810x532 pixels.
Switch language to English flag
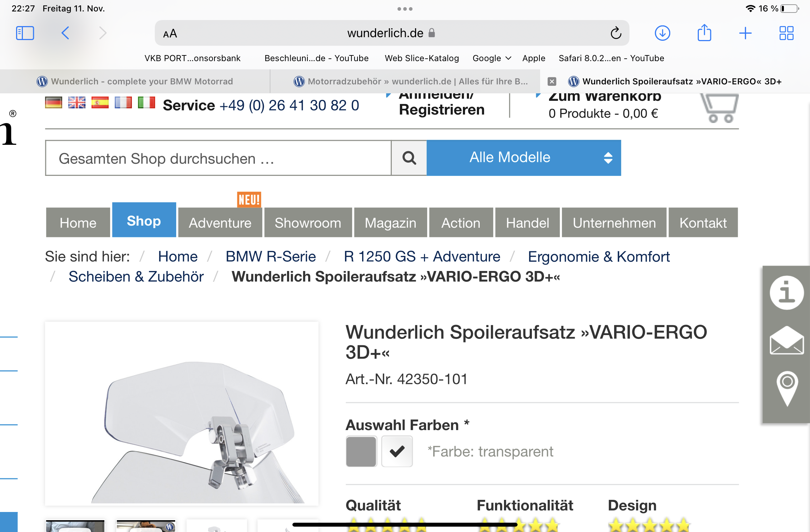point(77,103)
